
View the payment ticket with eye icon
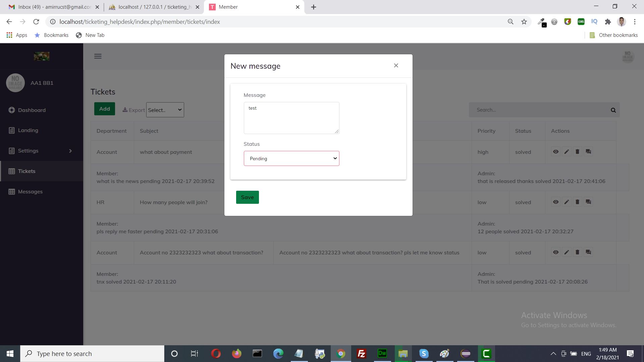pyautogui.click(x=556, y=152)
